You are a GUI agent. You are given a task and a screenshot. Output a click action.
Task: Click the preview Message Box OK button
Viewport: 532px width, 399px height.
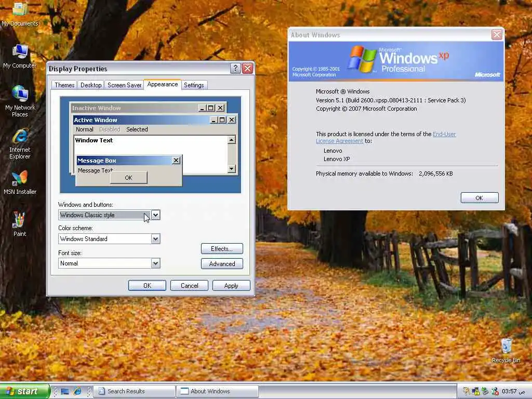[x=129, y=178]
